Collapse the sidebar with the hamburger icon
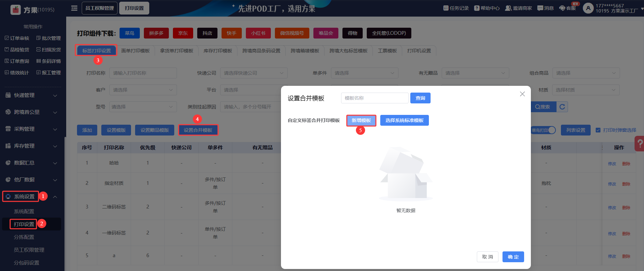This screenshot has width=644, height=271. 74,8
